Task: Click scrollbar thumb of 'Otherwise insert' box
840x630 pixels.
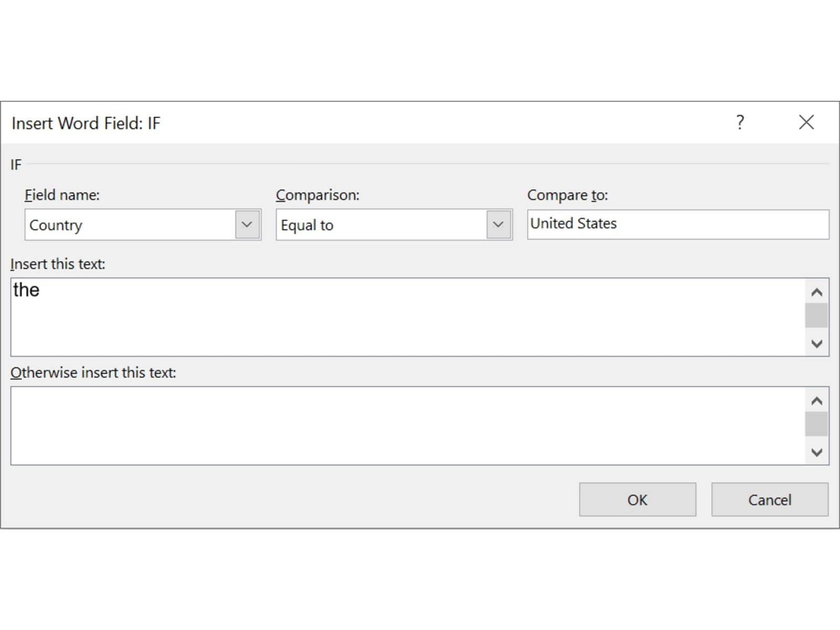Action: [x=816, y=424]
